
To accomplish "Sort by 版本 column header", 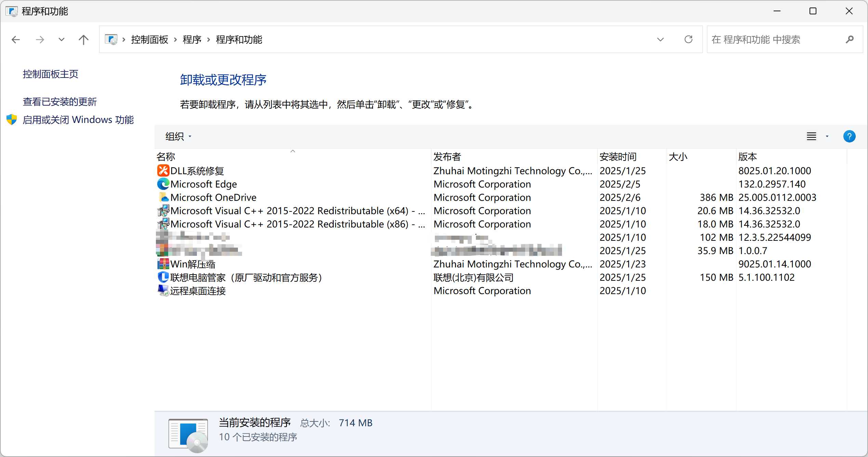I will click(x=791, y=157).
